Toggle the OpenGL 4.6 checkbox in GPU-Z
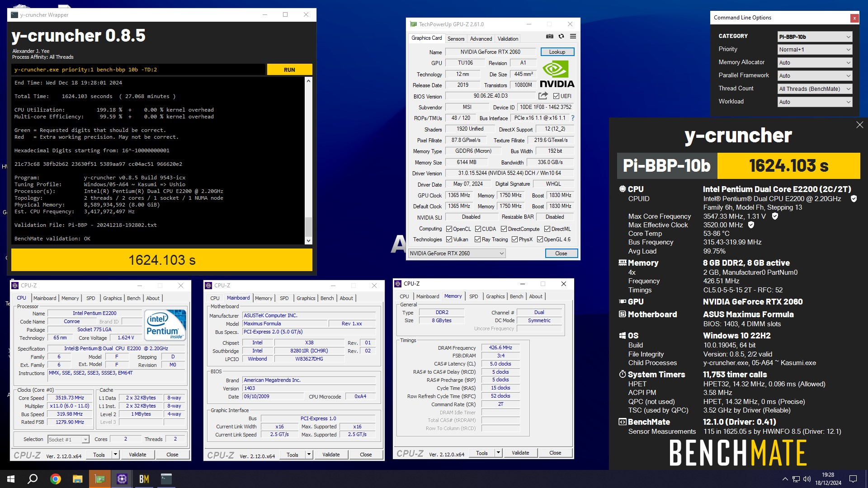The width and height of the screenshot is (868, 488). [x=540, y=239]
